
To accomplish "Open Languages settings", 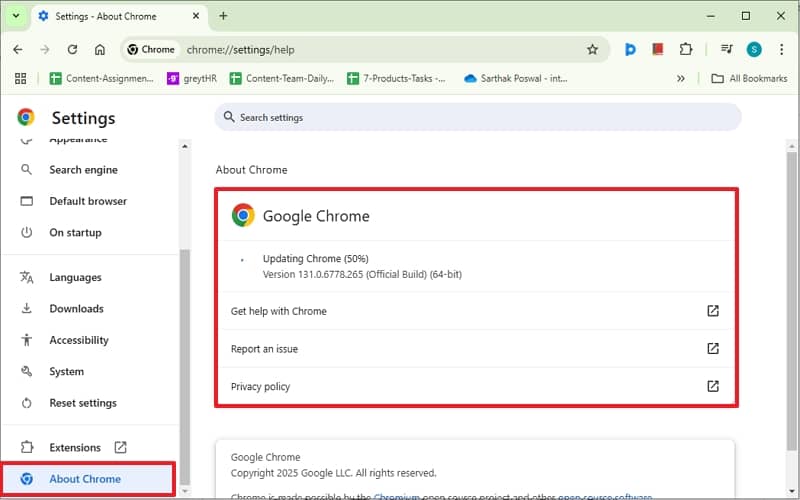I will click(75, 278).
